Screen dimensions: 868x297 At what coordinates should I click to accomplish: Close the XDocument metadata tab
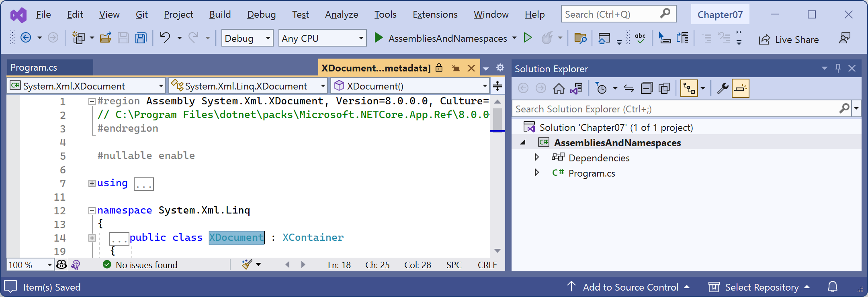point(472,68)
